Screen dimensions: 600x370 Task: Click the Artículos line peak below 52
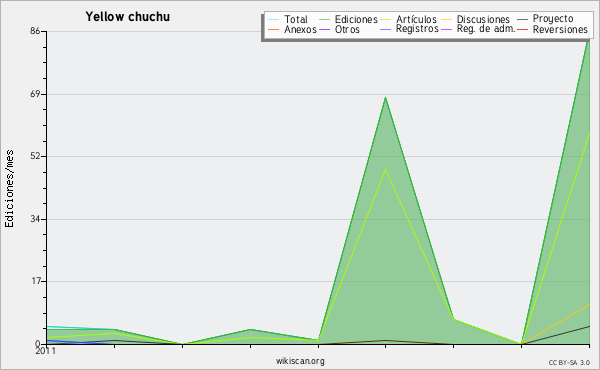point(385,170)
